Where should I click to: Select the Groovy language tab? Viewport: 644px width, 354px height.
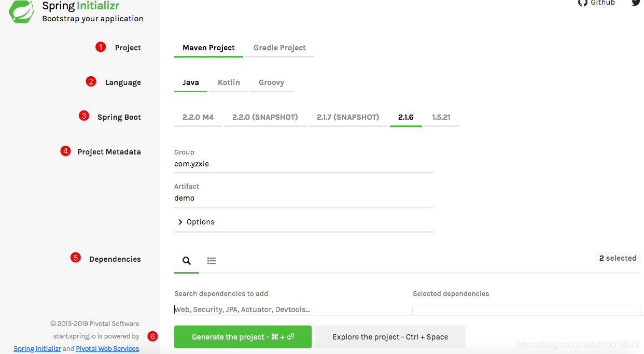pyautogui.click(x=271, y=82)
